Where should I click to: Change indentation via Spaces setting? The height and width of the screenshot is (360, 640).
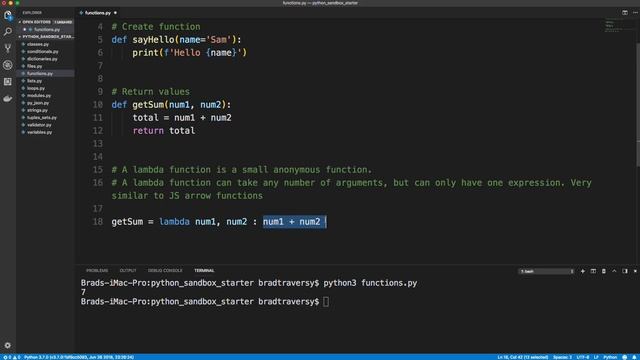(x=562, y=357)
